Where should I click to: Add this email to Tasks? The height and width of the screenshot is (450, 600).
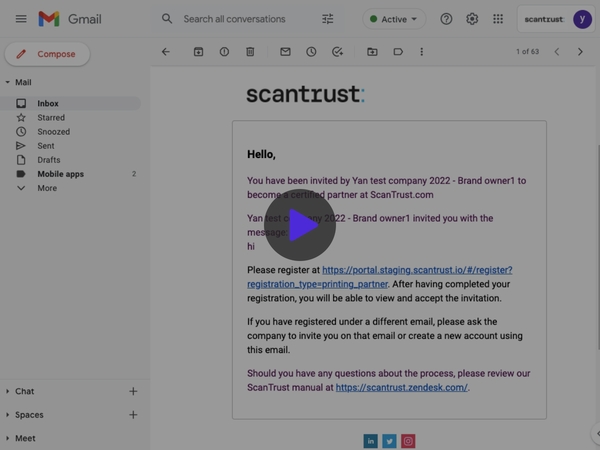[337, 52]
